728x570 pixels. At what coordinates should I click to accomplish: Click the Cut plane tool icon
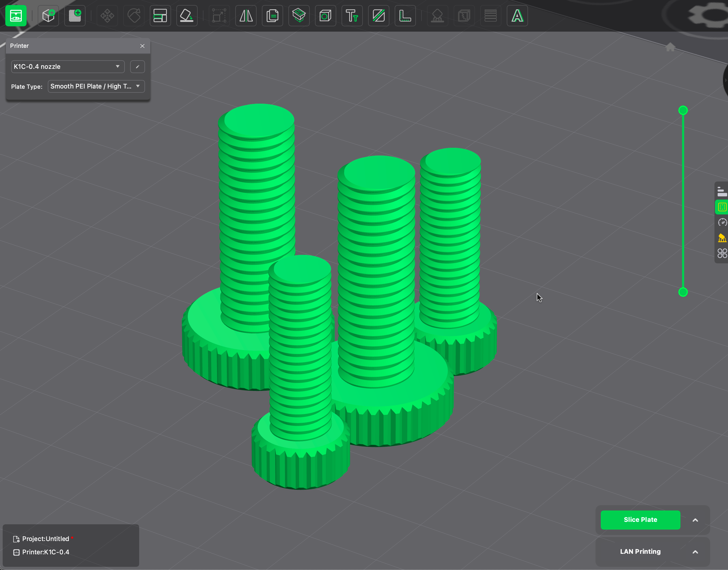[378, 16]
